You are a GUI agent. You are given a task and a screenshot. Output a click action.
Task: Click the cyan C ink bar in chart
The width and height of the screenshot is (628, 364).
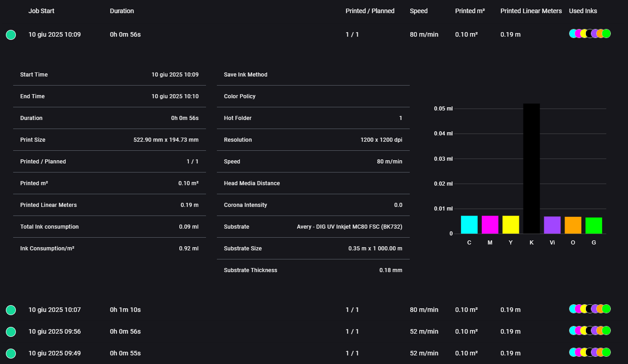469,225
